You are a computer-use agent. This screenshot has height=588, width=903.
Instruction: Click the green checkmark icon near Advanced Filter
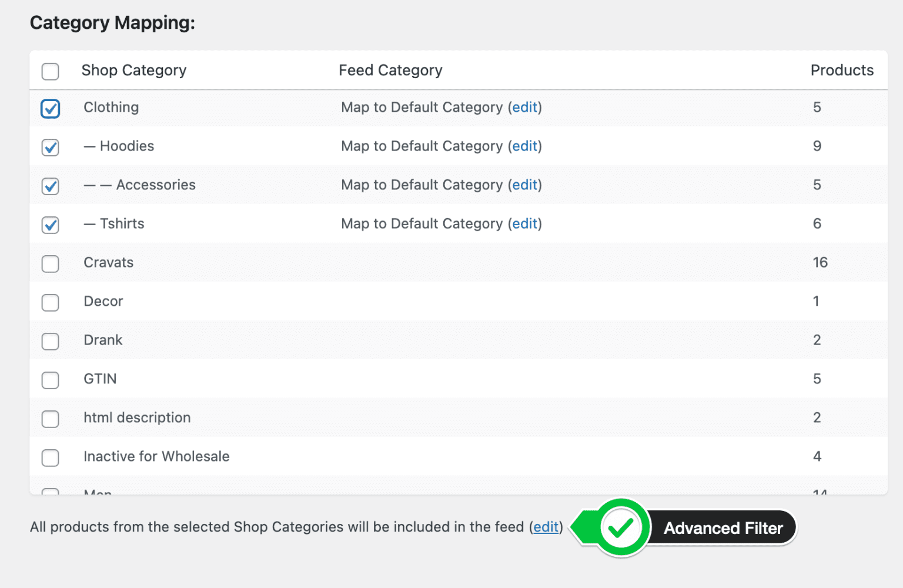click(621, 527)
